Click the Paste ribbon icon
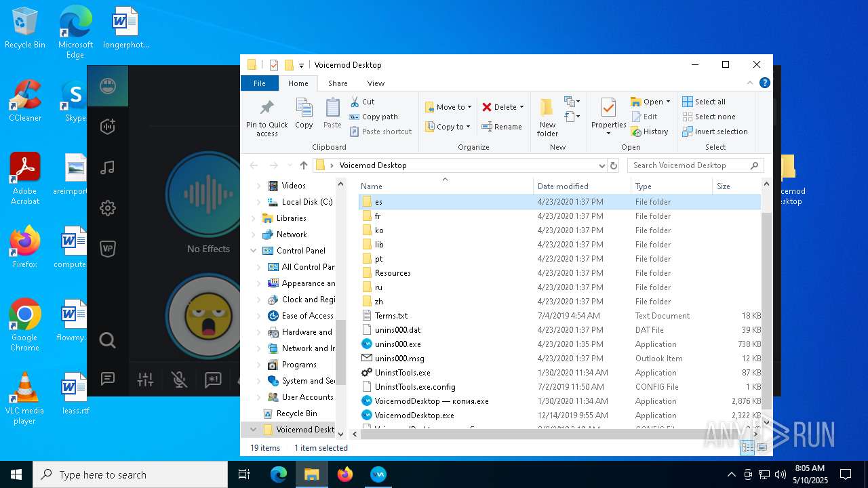868x488 pixels. click(332, 113)
